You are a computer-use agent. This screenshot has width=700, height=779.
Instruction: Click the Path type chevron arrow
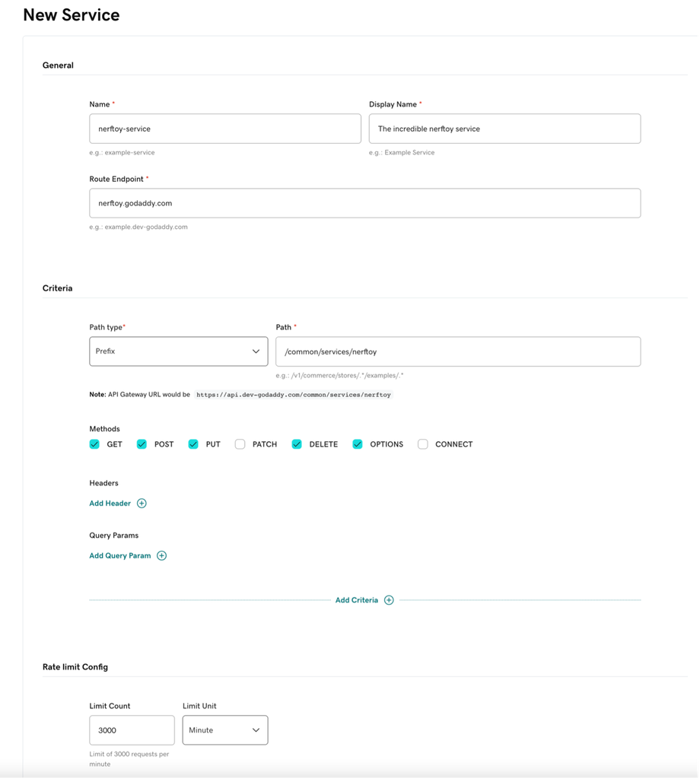[x=256, y=351]
